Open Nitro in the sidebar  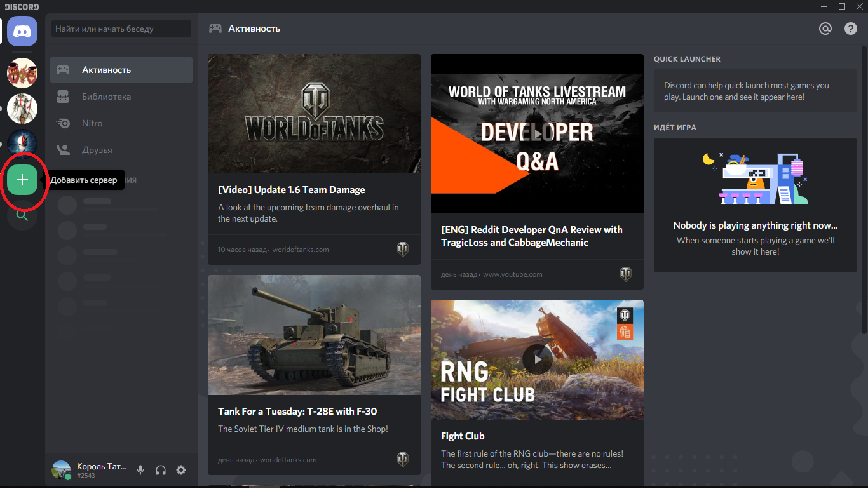pyautogui.click(x=121, y=123)
